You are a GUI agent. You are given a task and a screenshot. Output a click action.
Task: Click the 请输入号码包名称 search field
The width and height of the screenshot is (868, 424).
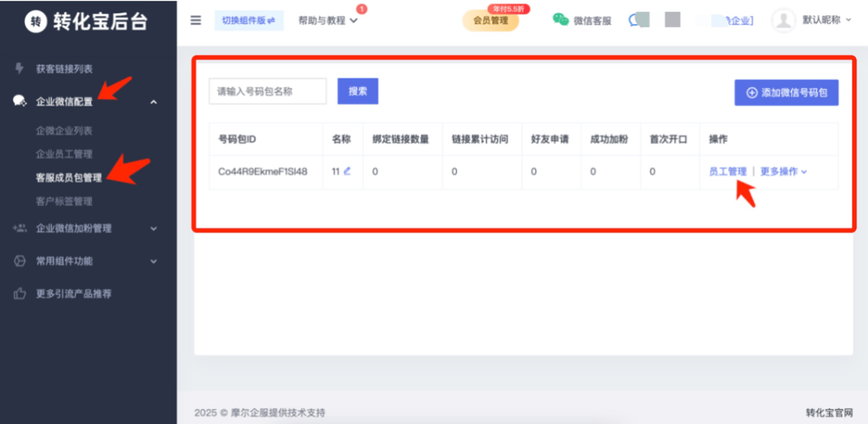click(x=268, y=91)
